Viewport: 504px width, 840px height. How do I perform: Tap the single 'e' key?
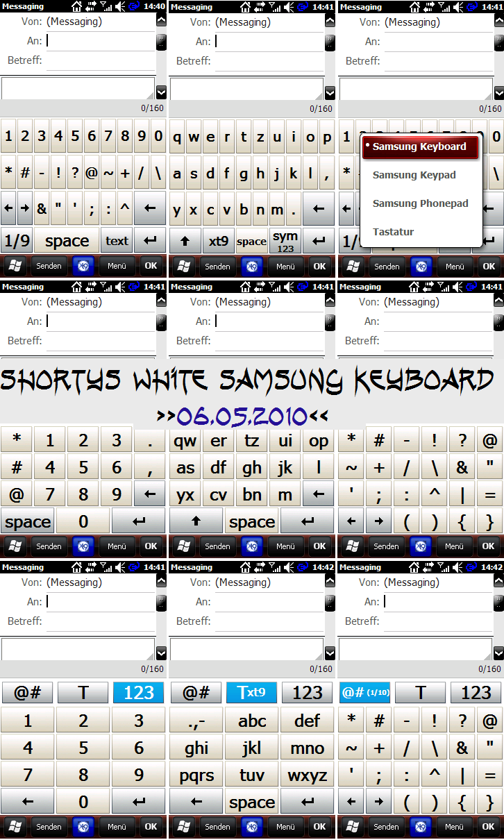(210, 137)
